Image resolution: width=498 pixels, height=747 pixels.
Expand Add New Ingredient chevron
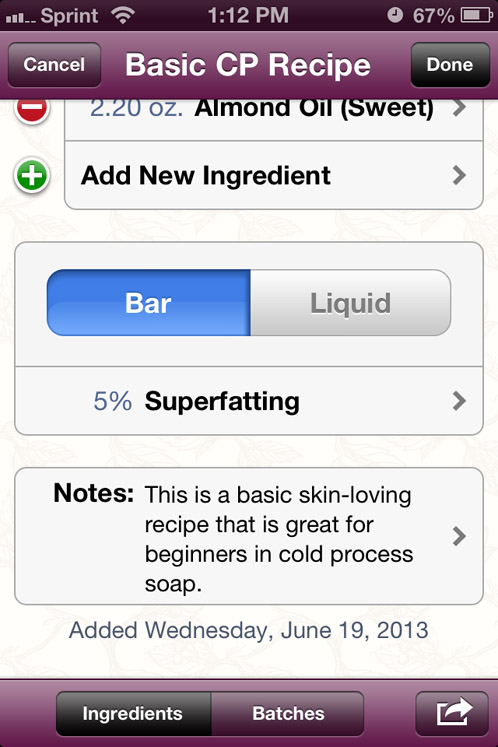(x=459, y=175)
